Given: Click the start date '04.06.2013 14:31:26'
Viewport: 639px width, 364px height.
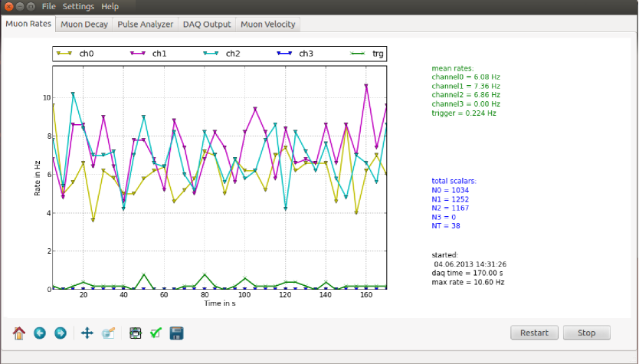Looking at the screenshot, I should tap(470, 264).
